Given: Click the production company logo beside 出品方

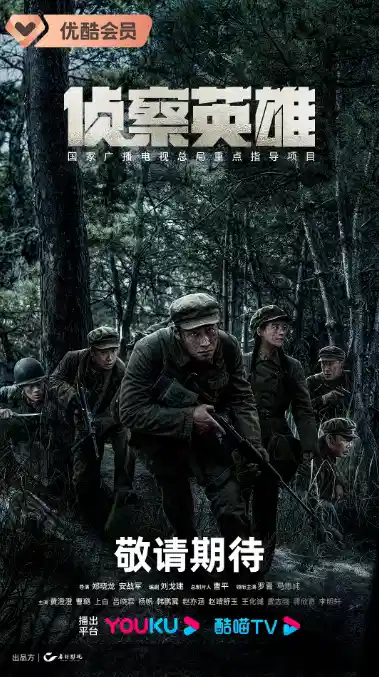Looking at the screenshot, I should (63, 657).
